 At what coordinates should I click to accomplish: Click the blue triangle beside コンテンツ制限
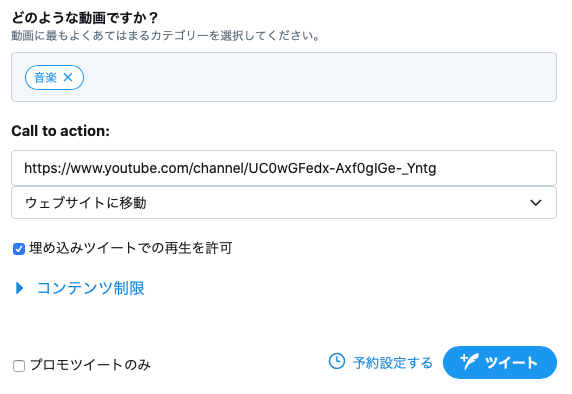point(20,288)
